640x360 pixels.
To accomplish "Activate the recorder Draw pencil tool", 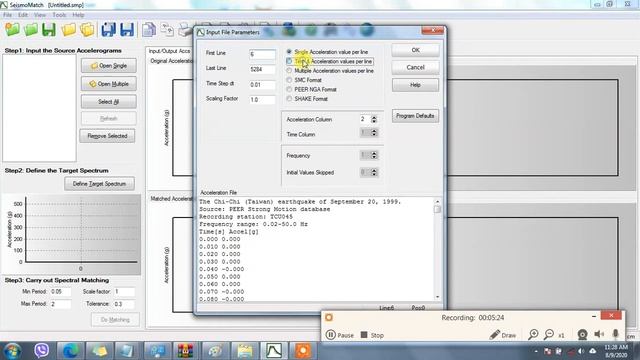I will point(502,335).
